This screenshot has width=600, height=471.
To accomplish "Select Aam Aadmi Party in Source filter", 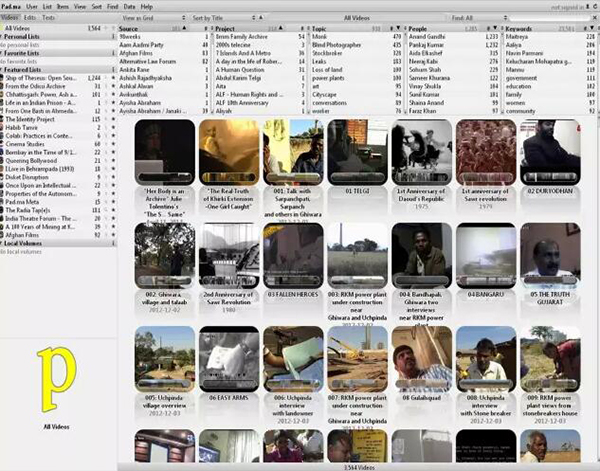I will (164, 45).
